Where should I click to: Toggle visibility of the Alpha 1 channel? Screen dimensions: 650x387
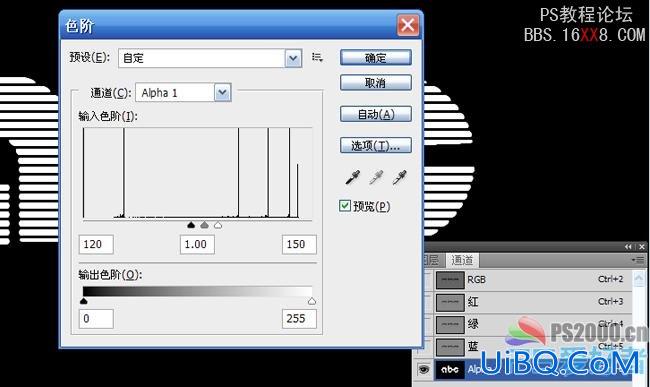point(423,369)
